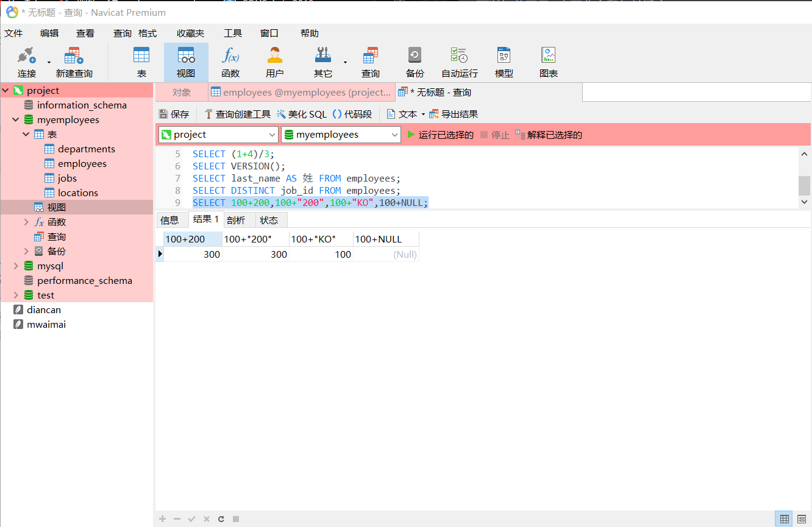
Task: Export results with 导出结果
Action: [454, 114]
